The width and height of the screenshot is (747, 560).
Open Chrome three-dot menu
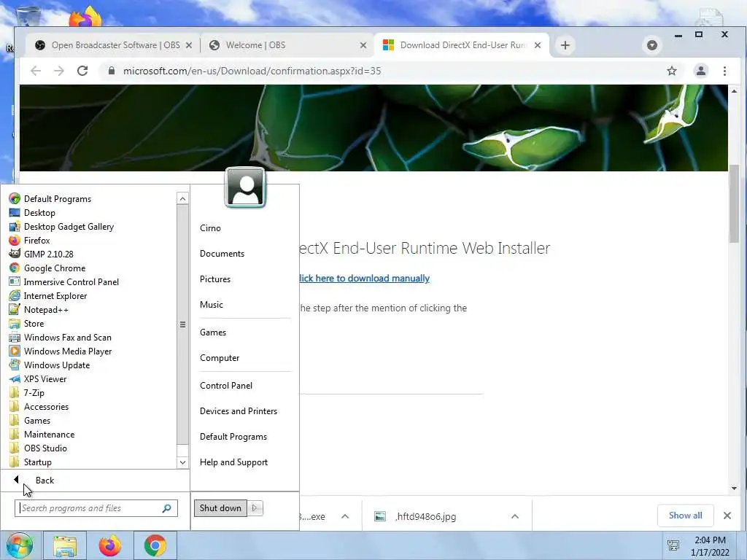[x=724, y=71]
